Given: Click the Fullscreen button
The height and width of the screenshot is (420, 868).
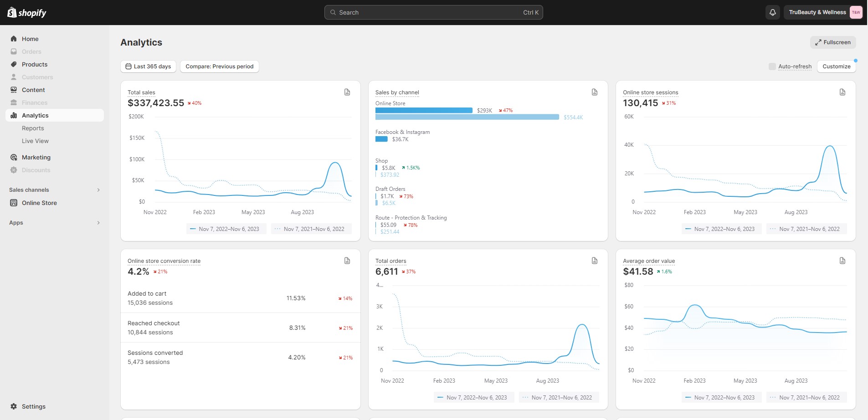Looking at the screenshot, I should point(832,42).
